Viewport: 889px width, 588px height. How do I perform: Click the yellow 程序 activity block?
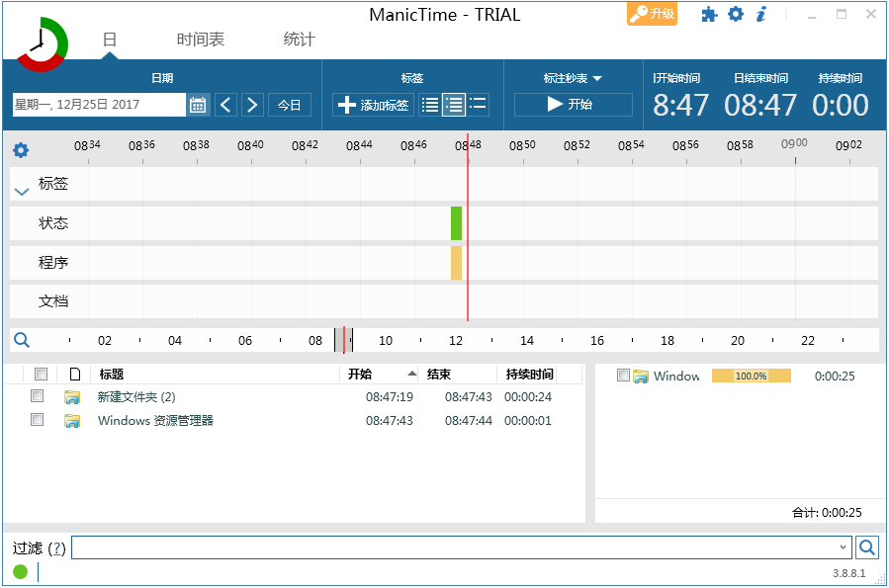point(457,263)
